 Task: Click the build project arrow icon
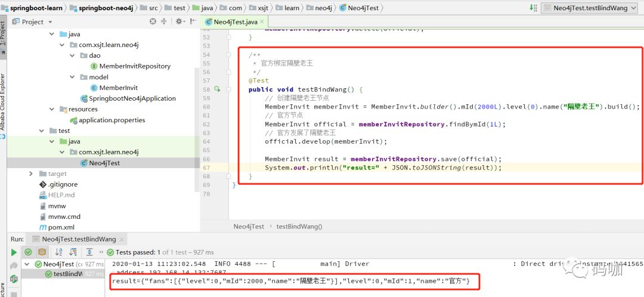532,7
